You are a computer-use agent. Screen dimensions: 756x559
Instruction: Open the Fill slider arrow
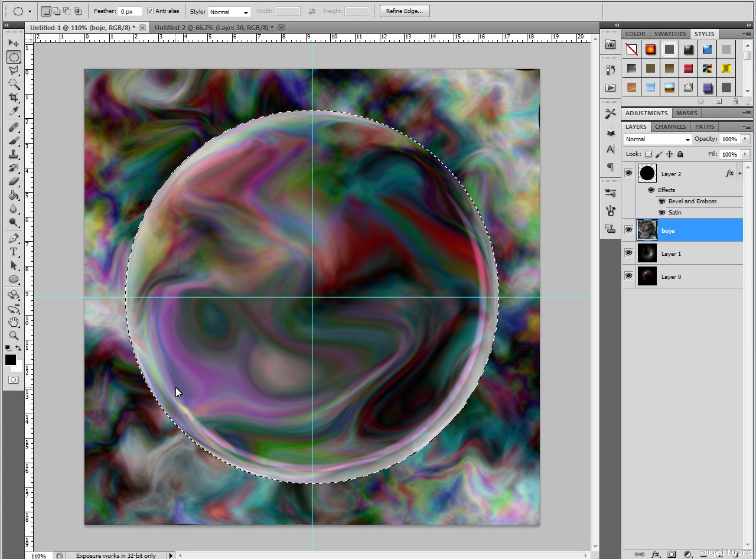pyautogui.click(x=745, y=154)
